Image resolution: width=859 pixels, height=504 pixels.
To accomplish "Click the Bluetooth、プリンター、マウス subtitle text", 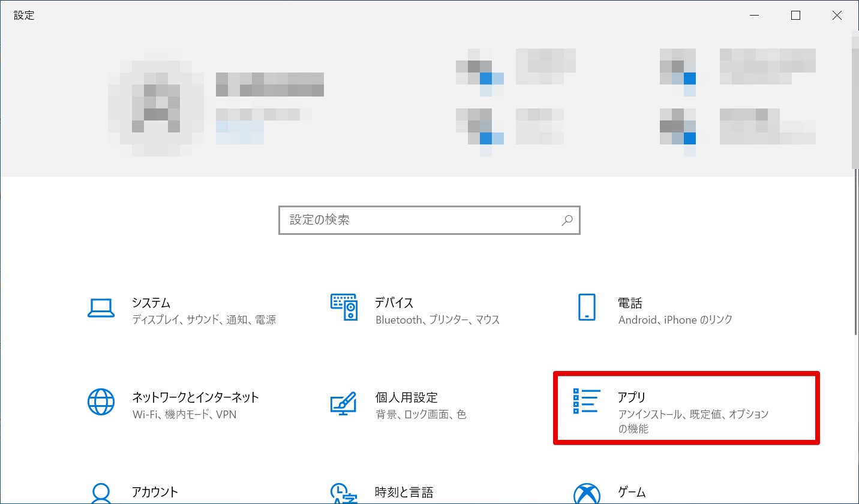I will [x=437, y=319].
